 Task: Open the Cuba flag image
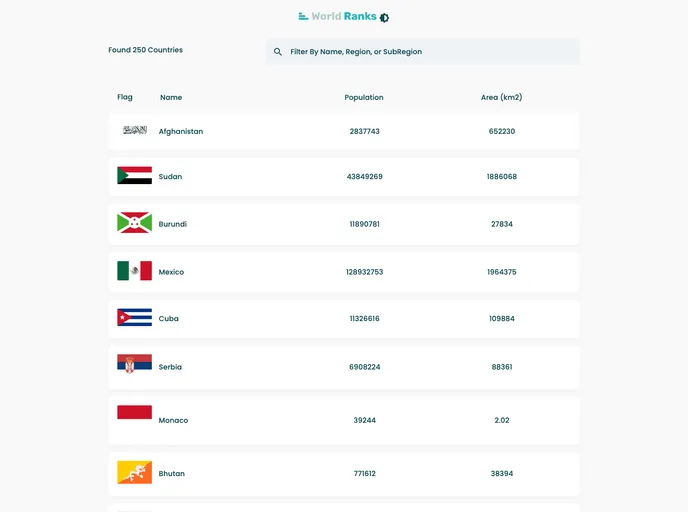(x=135, y=318)
